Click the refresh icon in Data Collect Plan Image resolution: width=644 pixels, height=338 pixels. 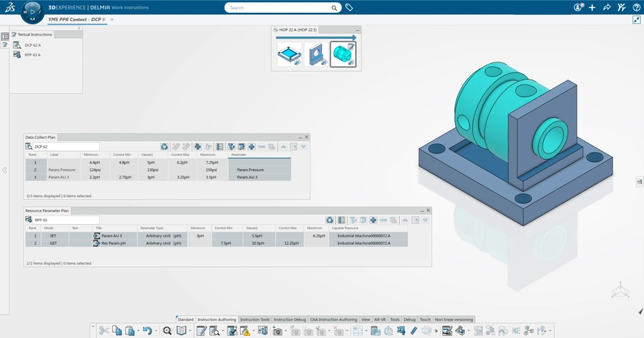(164, 147)
